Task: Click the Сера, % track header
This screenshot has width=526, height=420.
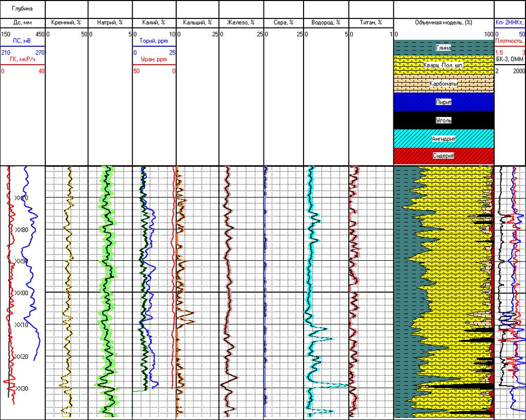Action: (284, 23)
